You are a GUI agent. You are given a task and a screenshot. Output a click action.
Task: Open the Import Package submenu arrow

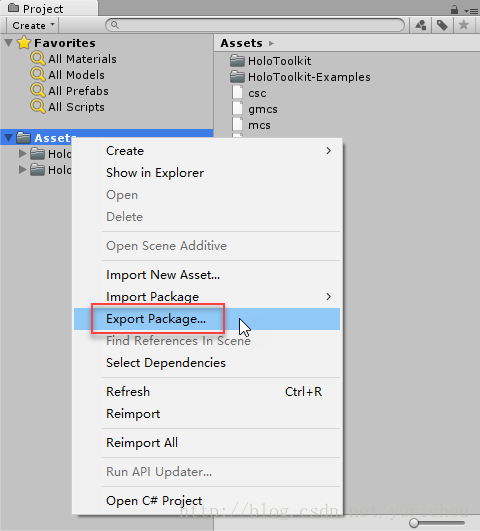pos(328,297)
